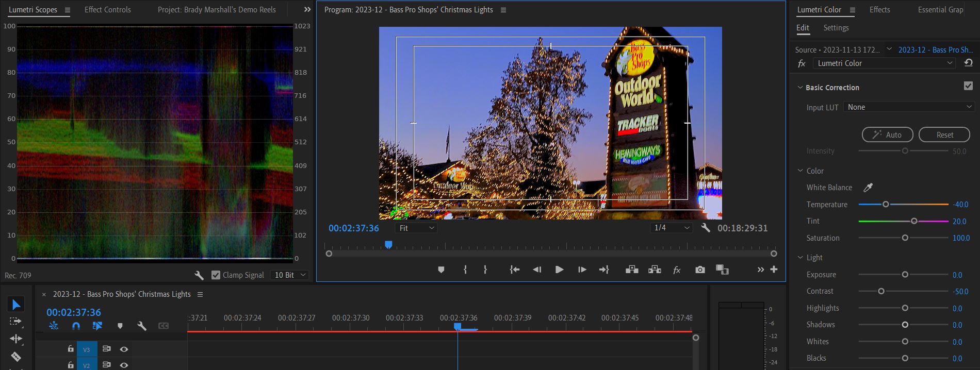Switch to Project Brady Marshall's Demo Reels tab
The width and height of the screenshot is (980, 370).
point(217,9)
